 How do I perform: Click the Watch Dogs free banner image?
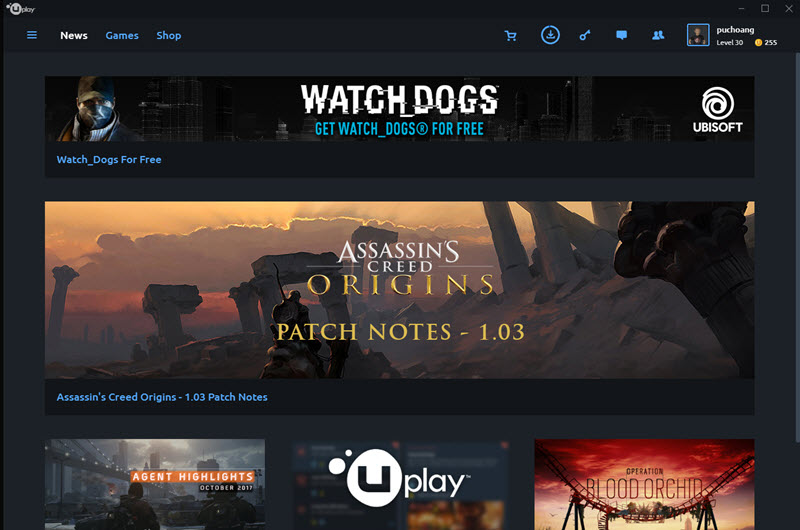coord(399,109)
